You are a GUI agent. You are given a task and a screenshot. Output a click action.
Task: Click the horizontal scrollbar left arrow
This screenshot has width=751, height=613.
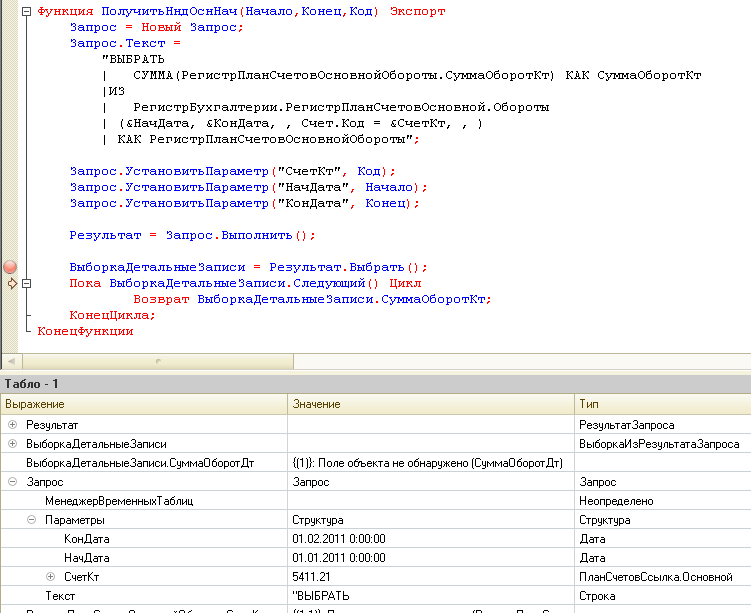[11, 362]
